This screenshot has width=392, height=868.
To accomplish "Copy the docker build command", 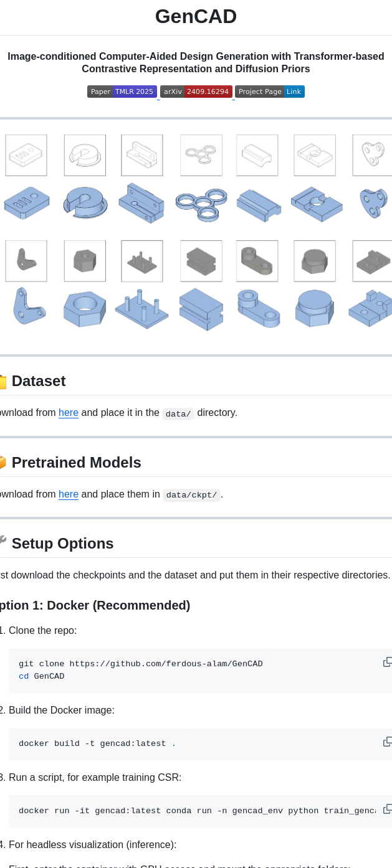I will click(x=387, y=742).
